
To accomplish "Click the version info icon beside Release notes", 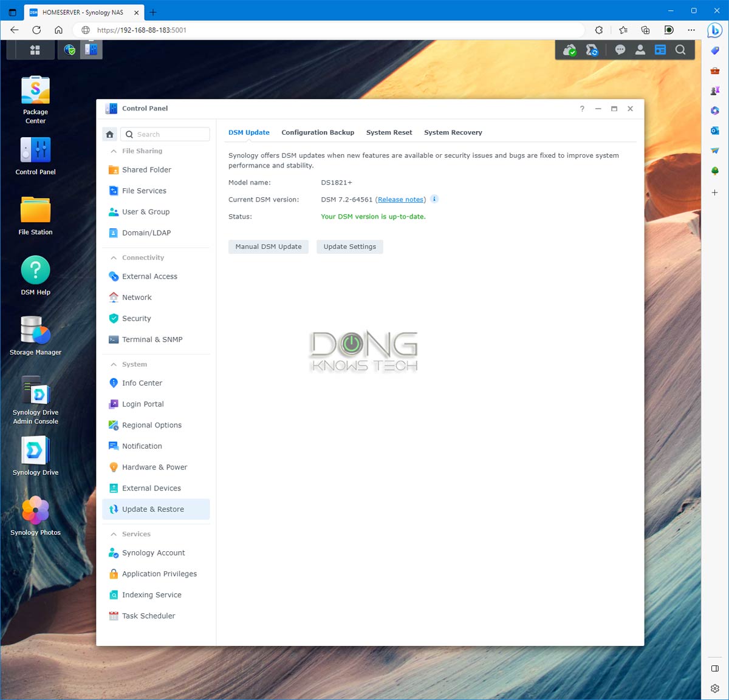I will pyautogui.click(x=434, y=199).
